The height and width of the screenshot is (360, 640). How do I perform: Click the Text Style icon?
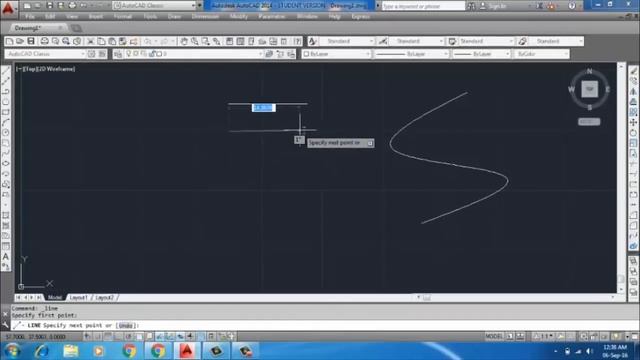click(313, 41)
